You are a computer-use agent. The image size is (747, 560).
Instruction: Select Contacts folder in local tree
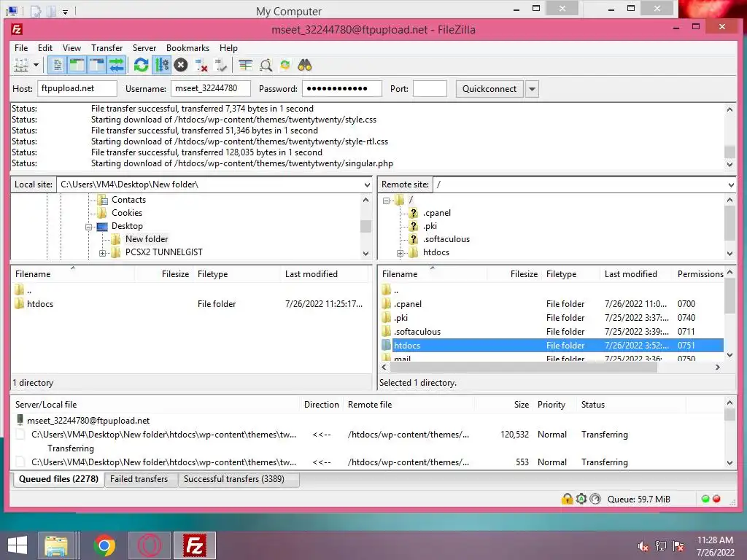coord(128,200)
